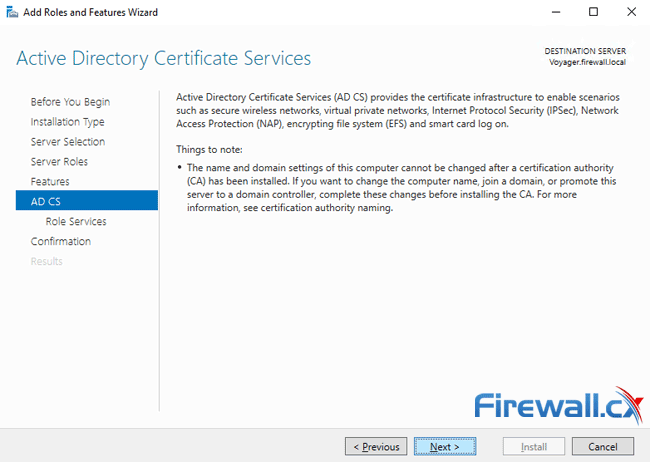The image size is (650, 462).
Task: Click the wizard icon in title bar
Action: (x=10, y=12)
